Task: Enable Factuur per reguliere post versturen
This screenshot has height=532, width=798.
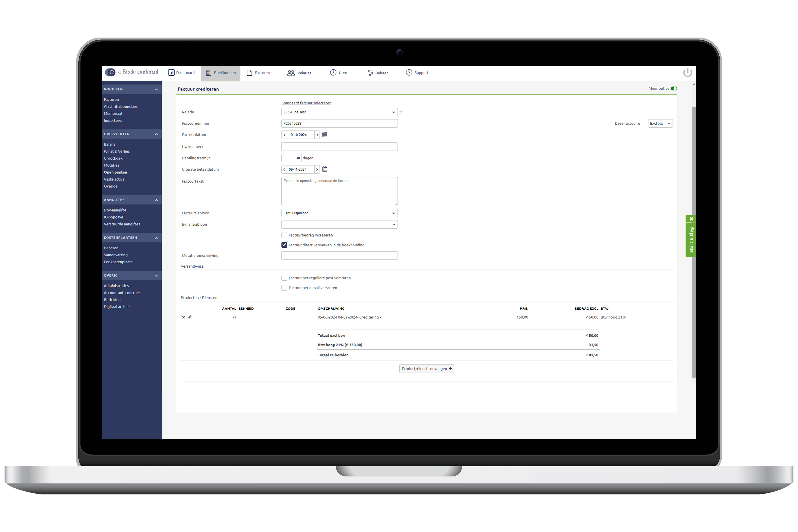Action: (x=284, y=278)
